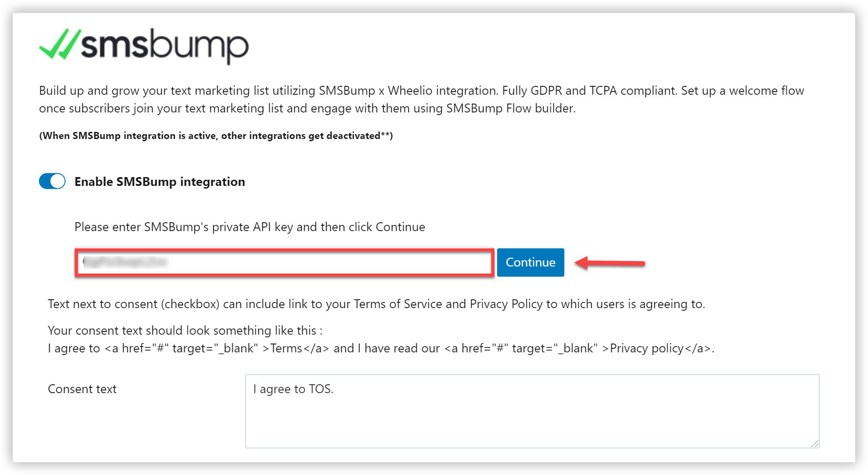Click the red arrow pointing at Continue
The height and width of the screenshot is (475, 868).
tap(610, 263)
